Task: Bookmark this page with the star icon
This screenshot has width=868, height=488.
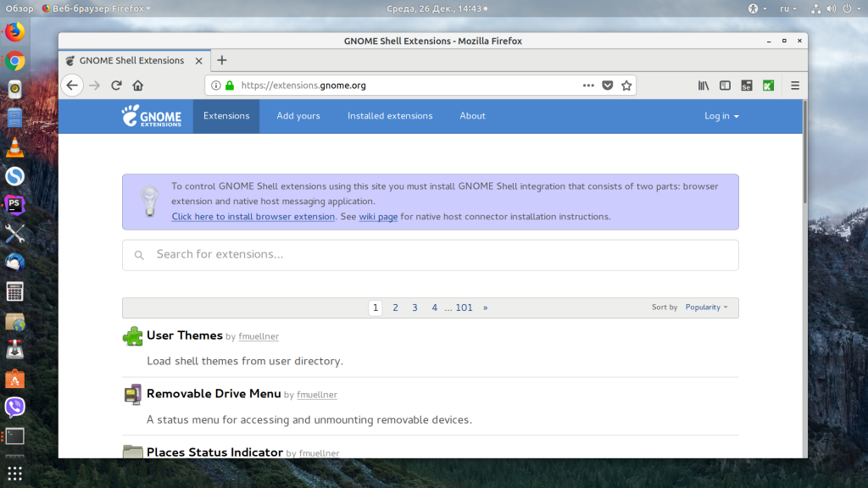Action: (x=626, y=85)
